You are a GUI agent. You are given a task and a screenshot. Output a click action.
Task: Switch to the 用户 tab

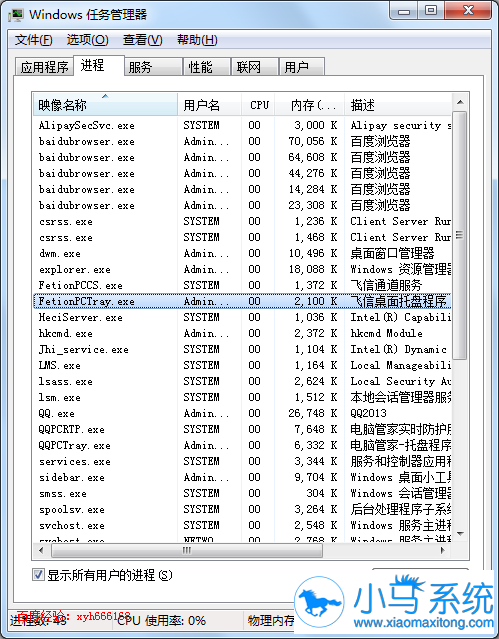pos(302,67)
